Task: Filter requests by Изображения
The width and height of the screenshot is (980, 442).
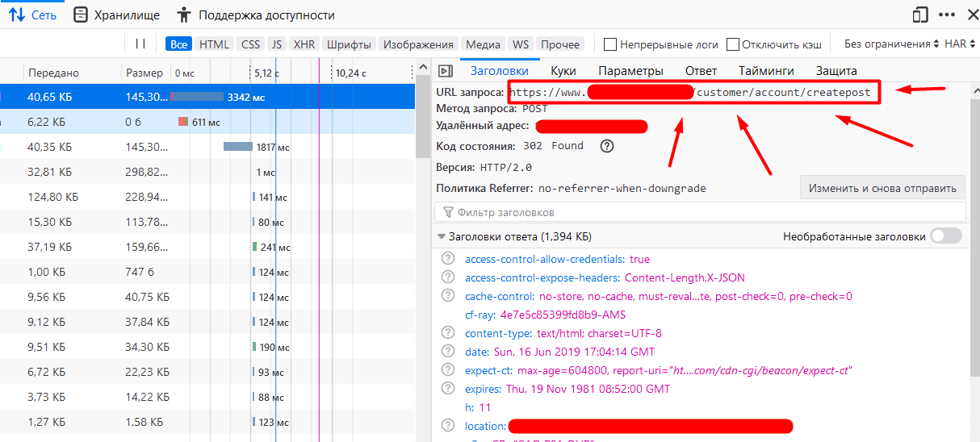Action: (x=419, y=44)
